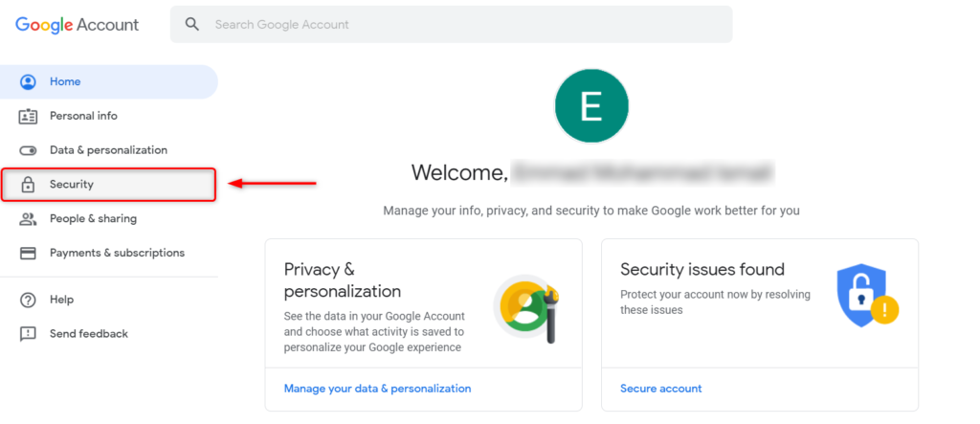Screen dimensions: 980x424
Task: Click the Privacy & personalization heading
Action: (x=343, y=280)
